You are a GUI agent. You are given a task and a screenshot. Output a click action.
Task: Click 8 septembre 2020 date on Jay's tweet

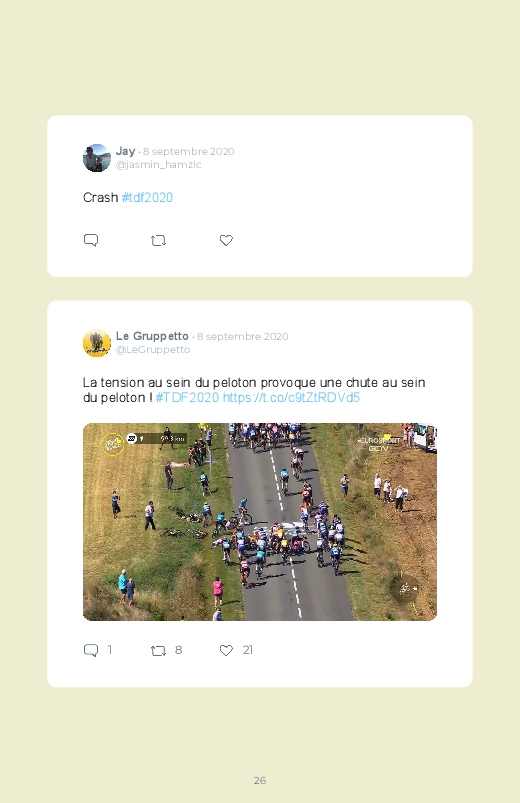(x=189, y=152)
